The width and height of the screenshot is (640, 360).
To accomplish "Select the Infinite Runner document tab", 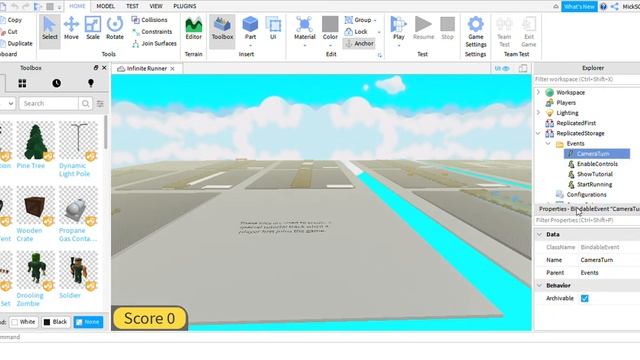I will coord(147,69).
